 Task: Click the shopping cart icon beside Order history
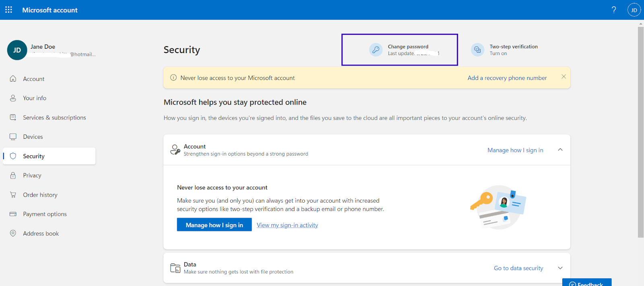tap(13, 195)
